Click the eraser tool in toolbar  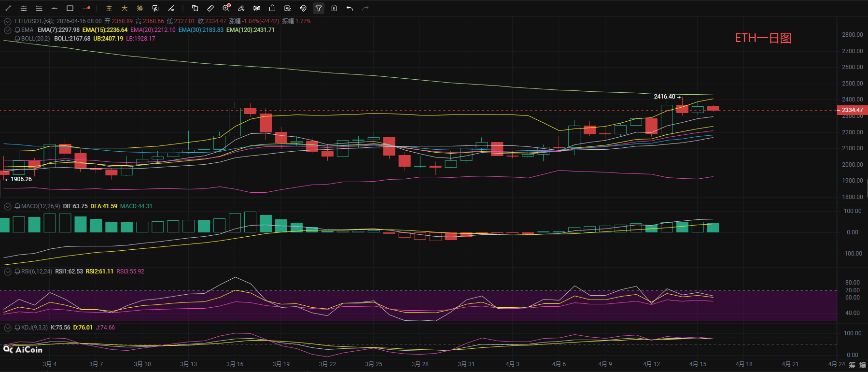[x=241, y=8]
